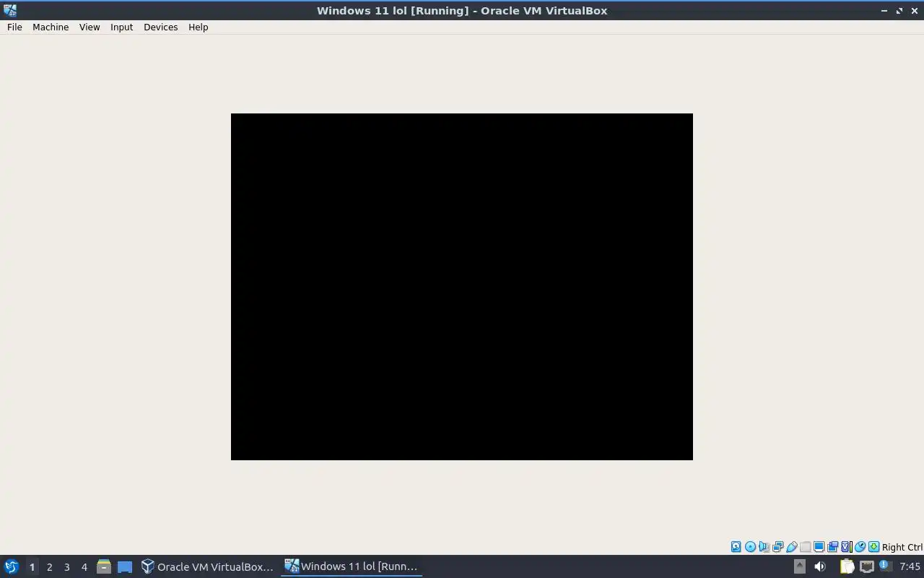
Task: Maximize the VirtualBox VM window
Action: click(899, 11)
